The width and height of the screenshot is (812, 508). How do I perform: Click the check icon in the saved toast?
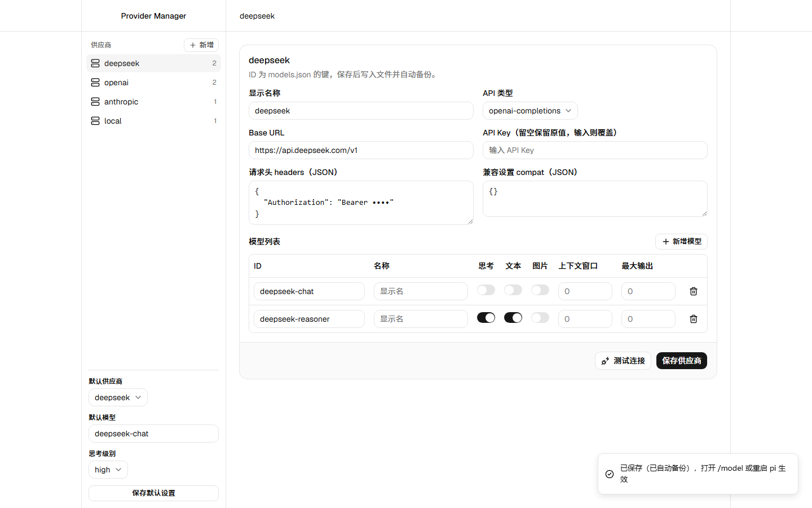pos(610,474)
